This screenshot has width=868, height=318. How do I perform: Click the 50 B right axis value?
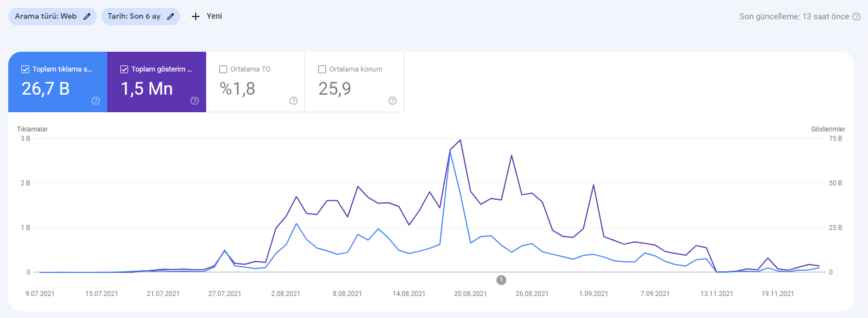click(836, 183)
